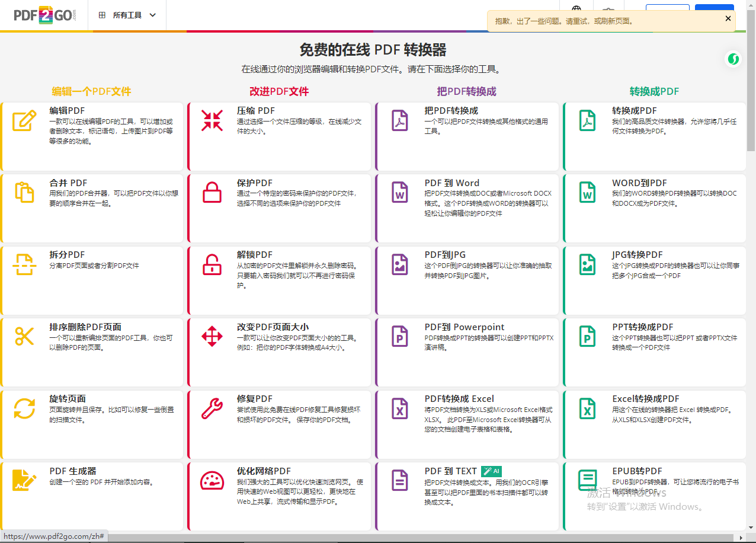This screenshot has height=543, width=756.
Task: Click the 保护PDF closed padlock icon
Action: pos(212,192)
